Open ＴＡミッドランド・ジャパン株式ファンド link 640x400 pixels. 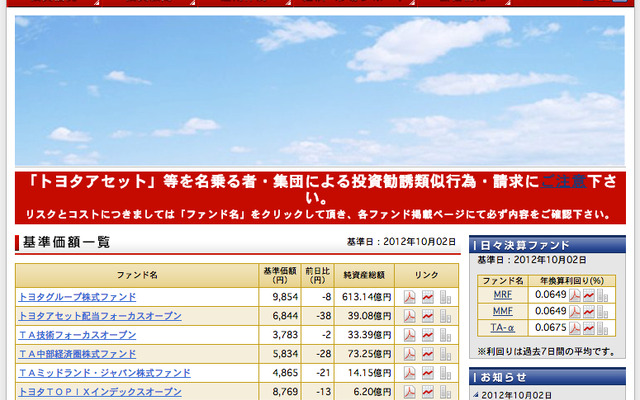tap(104, 373)
